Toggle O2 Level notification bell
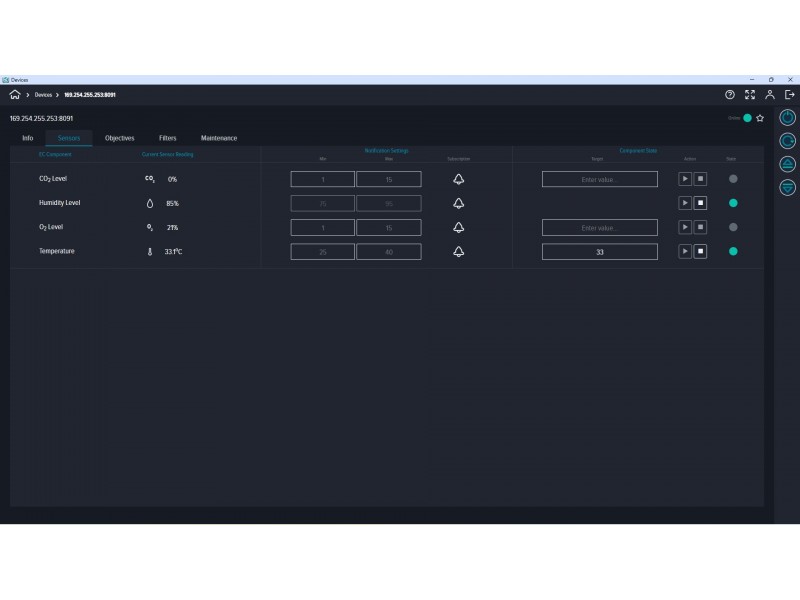 click(459, 227)
